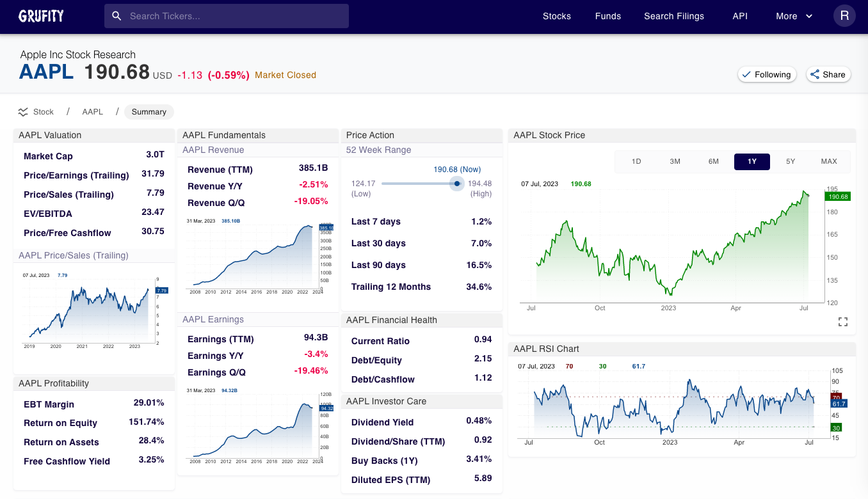The image size is (868, 499).
Task: Click Trailing 12 Months label
Action: 391,287
